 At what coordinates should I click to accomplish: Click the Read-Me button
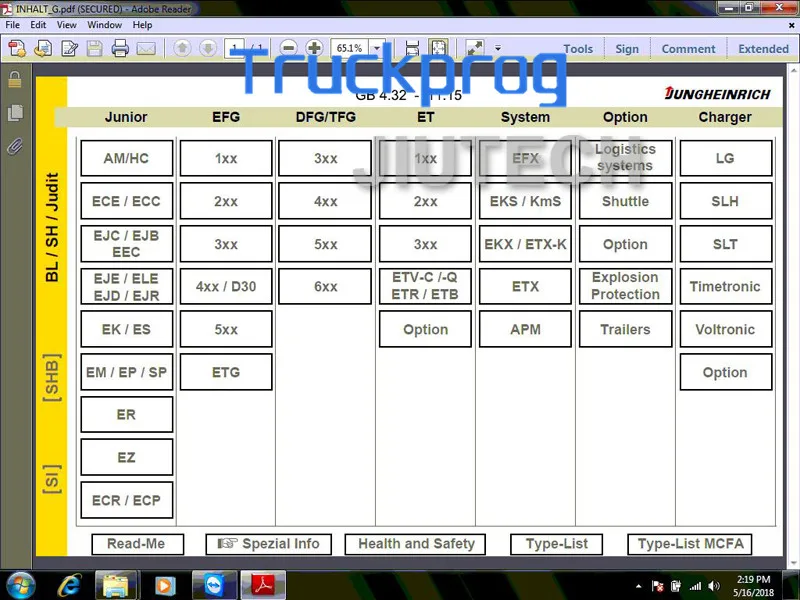coord(137,544)
